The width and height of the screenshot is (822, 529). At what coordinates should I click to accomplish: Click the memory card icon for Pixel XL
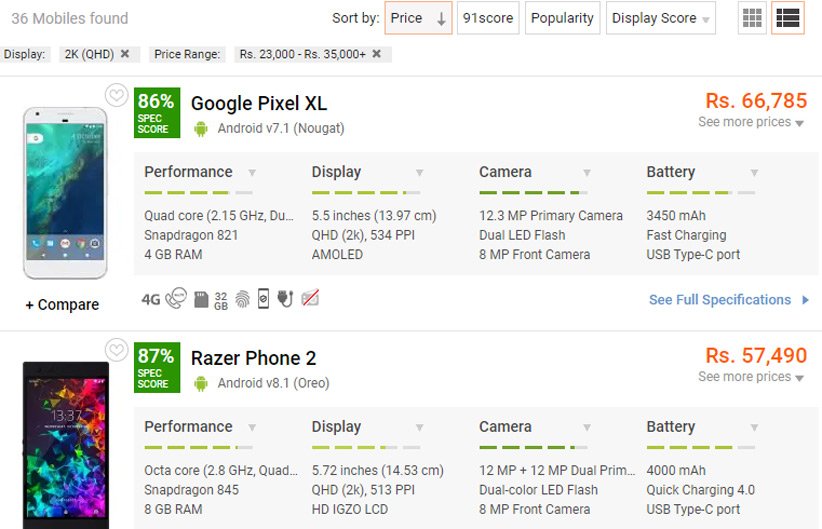[201, 299]
